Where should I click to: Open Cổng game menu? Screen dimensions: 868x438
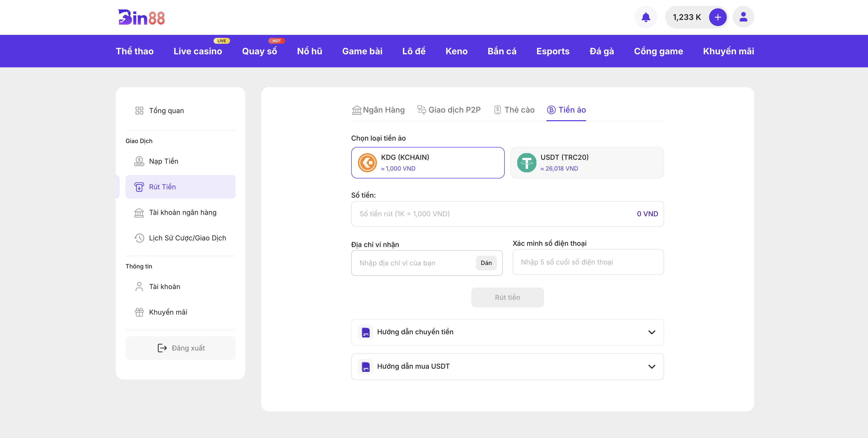658,51
